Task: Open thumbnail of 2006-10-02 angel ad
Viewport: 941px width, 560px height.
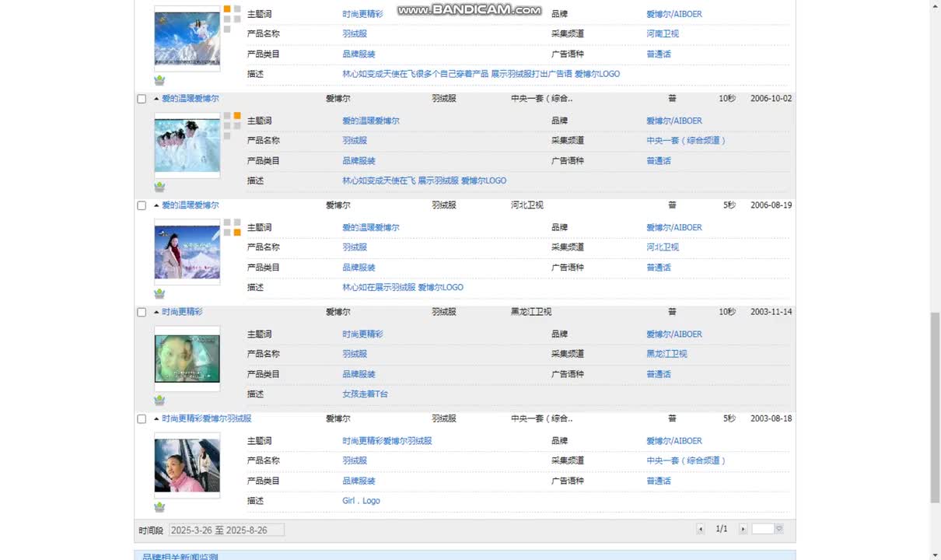Action: click(187, 145)
